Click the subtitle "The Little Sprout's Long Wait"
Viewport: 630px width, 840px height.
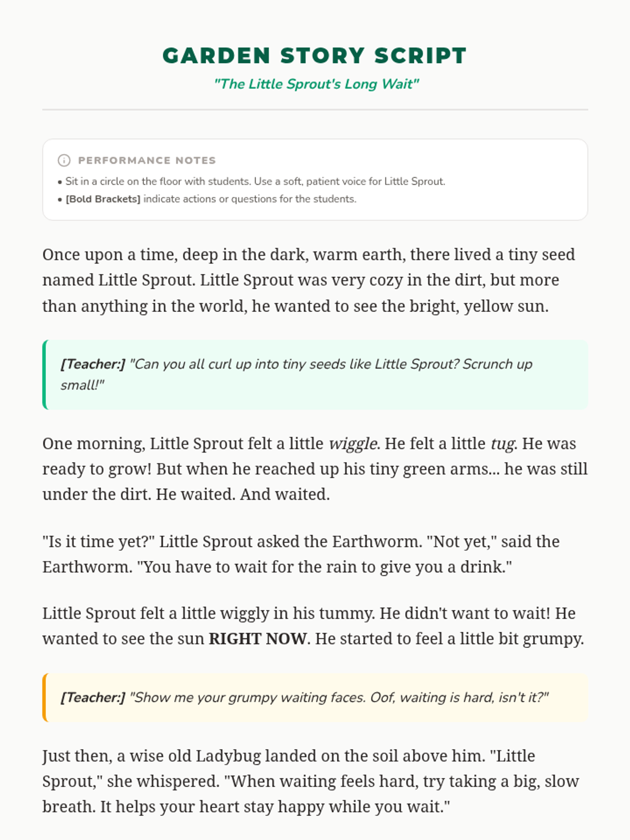316,84
